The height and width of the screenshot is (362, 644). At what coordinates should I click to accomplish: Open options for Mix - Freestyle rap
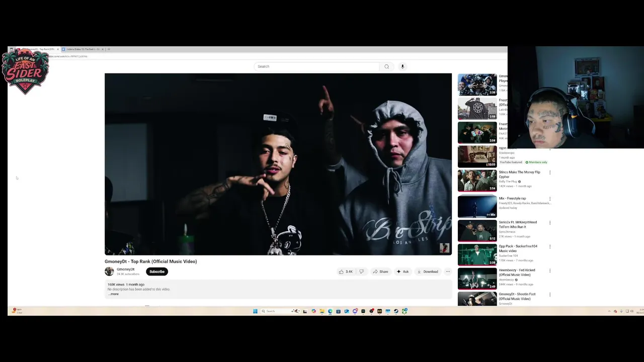click(x=549, y=199)
